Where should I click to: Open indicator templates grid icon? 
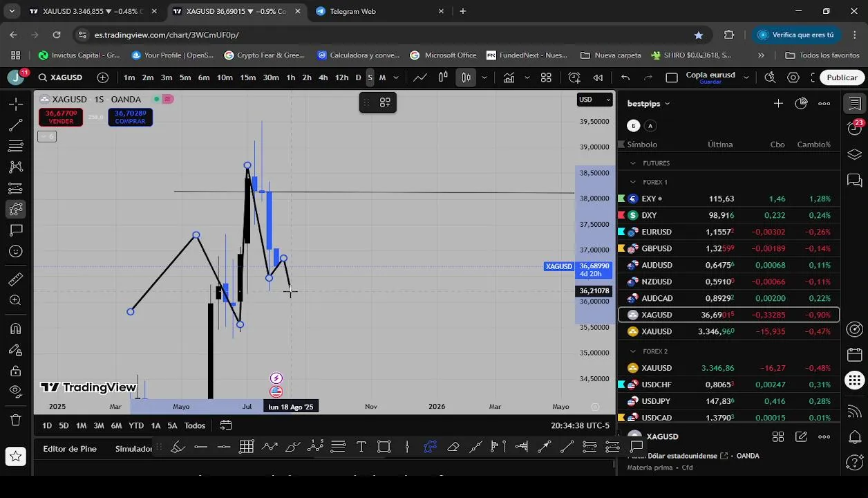(x=546, y=77)
